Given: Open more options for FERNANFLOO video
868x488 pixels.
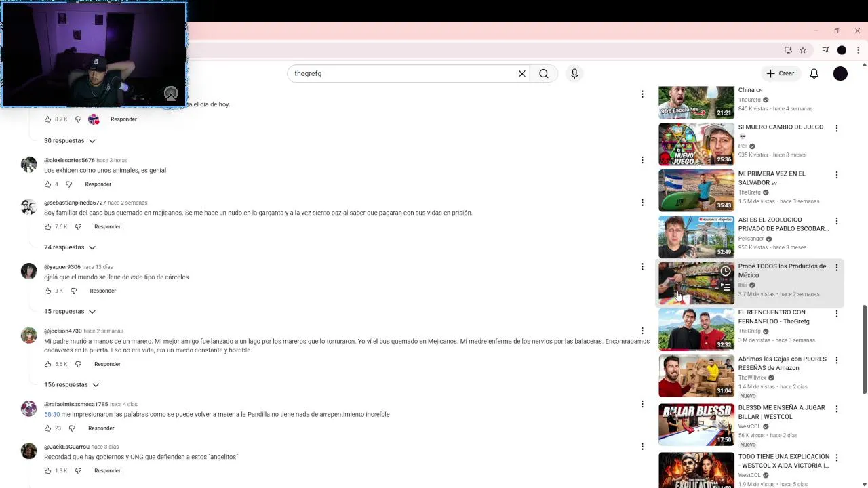Looking at the screenshot, I should click(837, 314).
